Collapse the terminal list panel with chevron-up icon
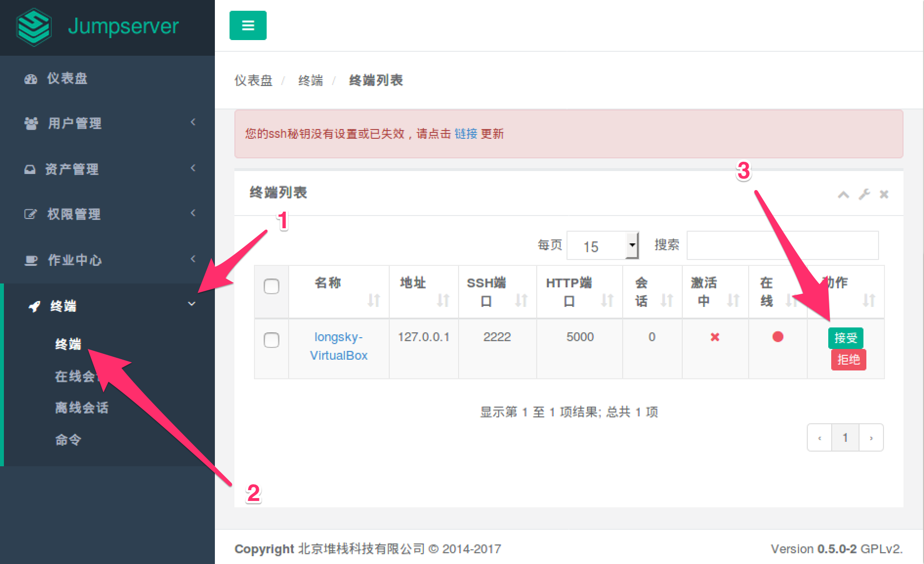924x564 pixels. click(x=843, y=195)
